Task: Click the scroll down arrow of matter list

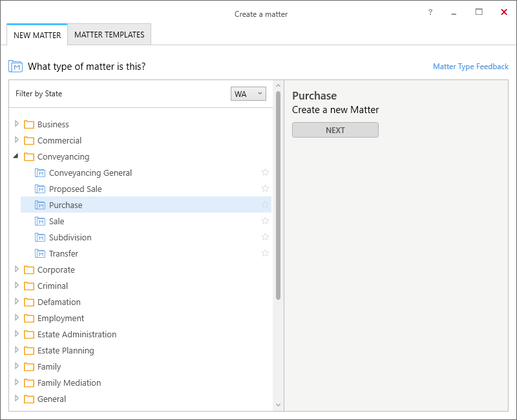Action: click(x=279, y=405)
